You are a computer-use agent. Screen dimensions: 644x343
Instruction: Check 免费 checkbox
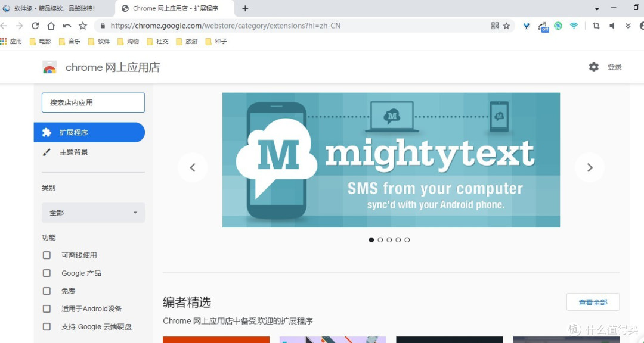click(47, 291)
